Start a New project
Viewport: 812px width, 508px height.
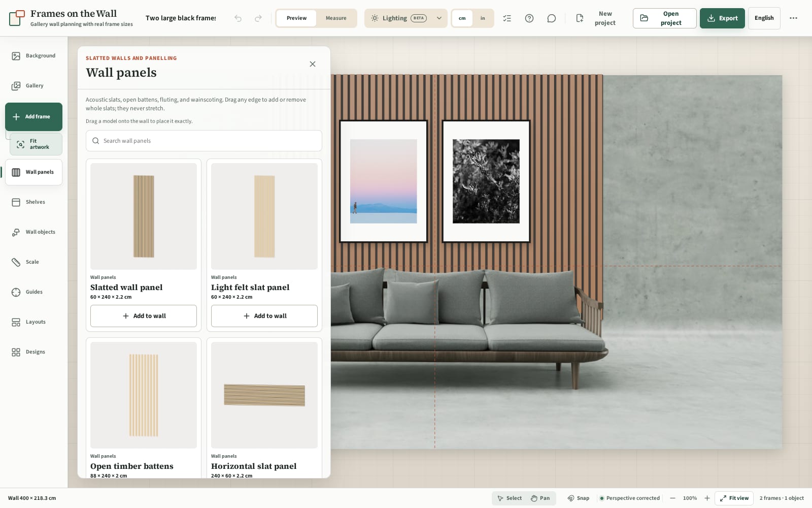coord(597,18)
